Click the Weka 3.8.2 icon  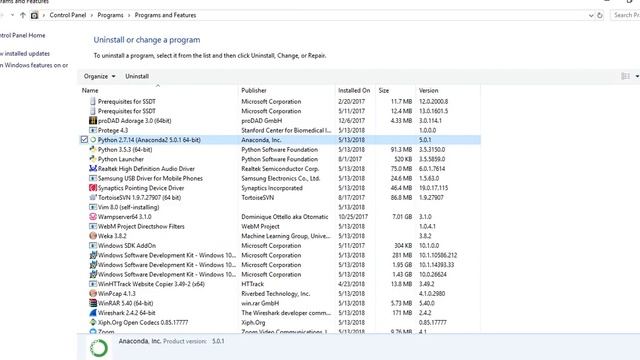(x=93, y=236)
